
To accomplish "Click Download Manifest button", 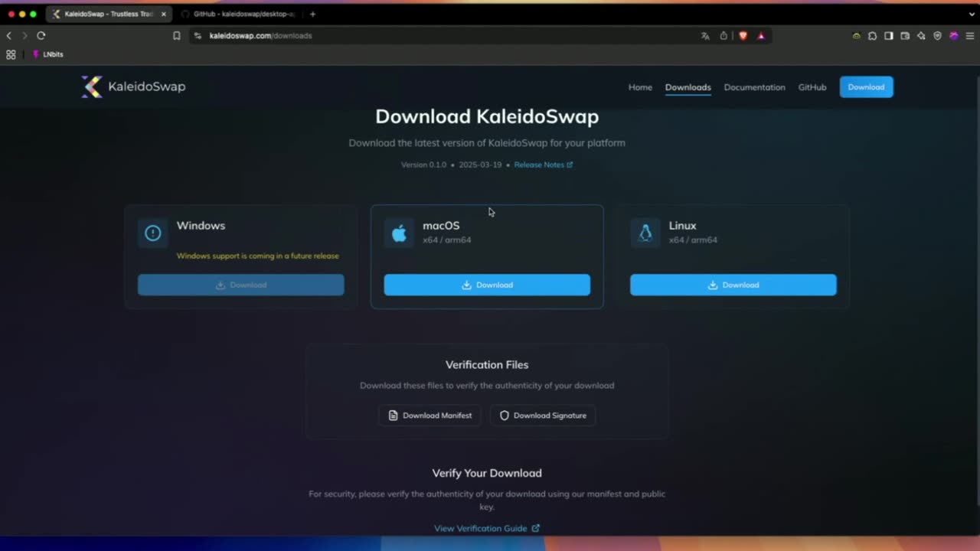I will coord(430,416).
